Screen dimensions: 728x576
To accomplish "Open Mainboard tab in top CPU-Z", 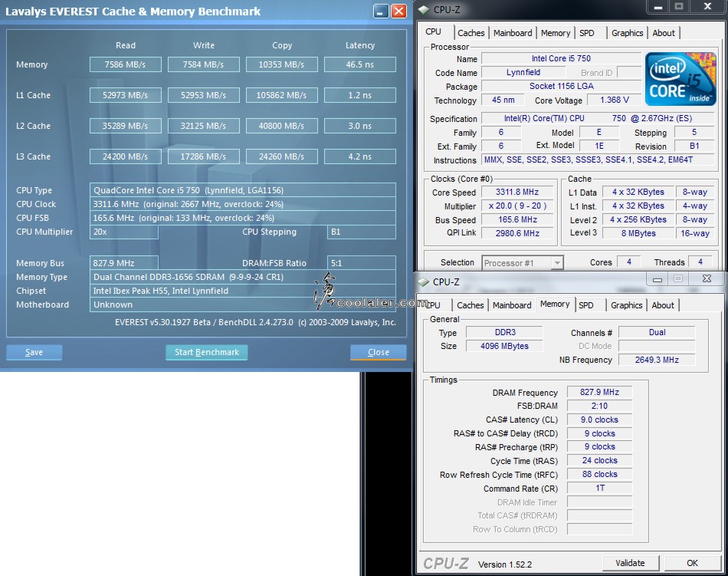I will point(513,33).
